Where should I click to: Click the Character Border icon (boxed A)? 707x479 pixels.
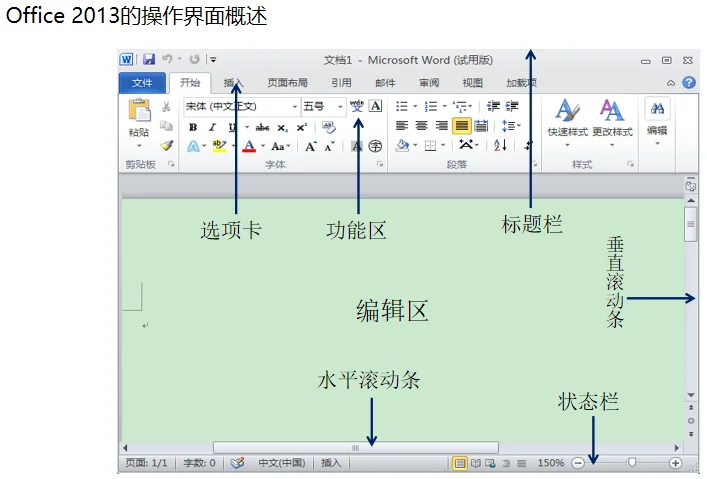click(376, 106)
